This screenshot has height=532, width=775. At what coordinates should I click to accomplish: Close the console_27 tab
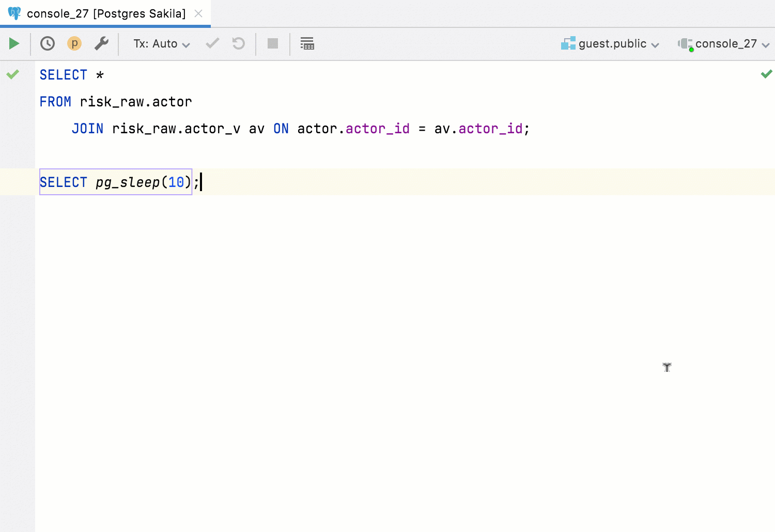[x=198, y=13]
